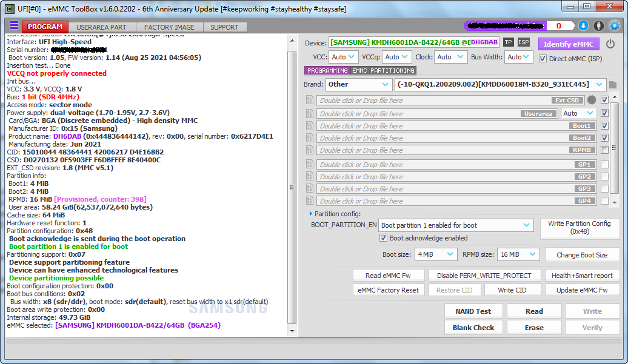Click the power button icon
Screen dimensions: 628x364
[x=610, y=44]
